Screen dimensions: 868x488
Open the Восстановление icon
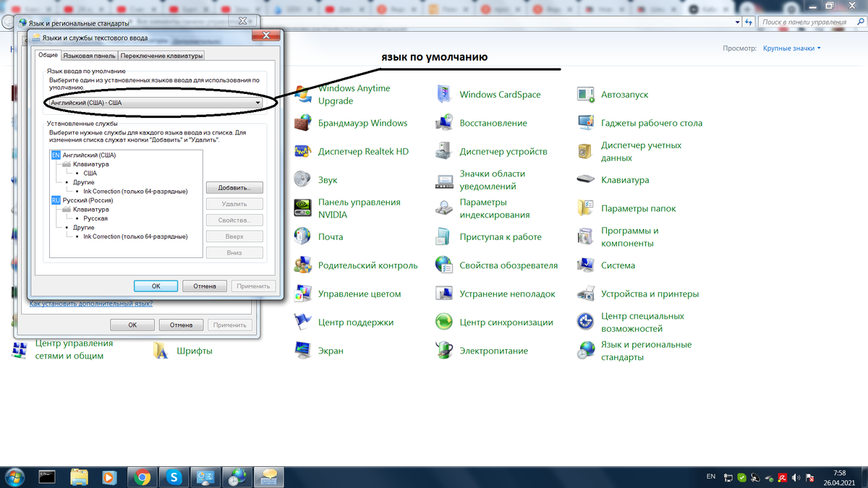444,123
